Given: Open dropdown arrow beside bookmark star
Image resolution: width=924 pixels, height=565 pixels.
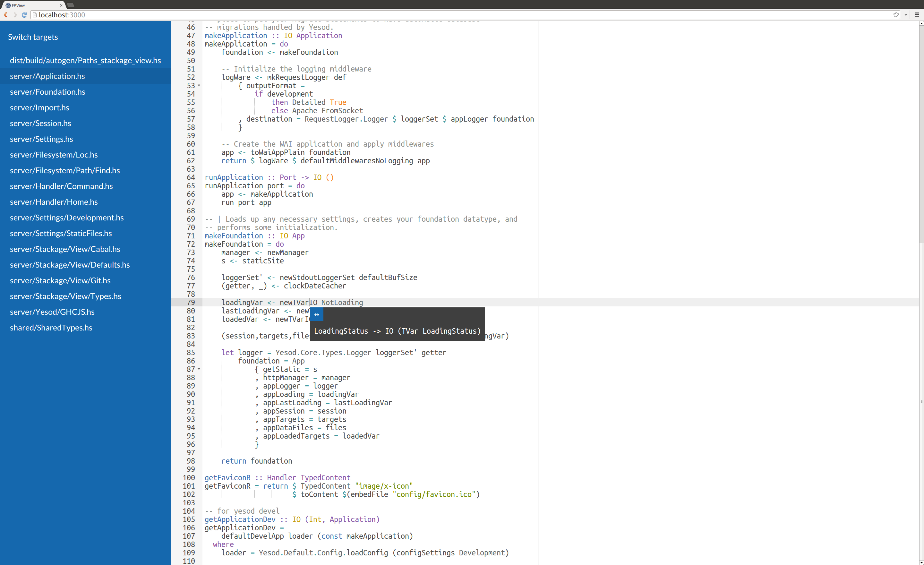Looking at the screenshot, I should 906,15.
